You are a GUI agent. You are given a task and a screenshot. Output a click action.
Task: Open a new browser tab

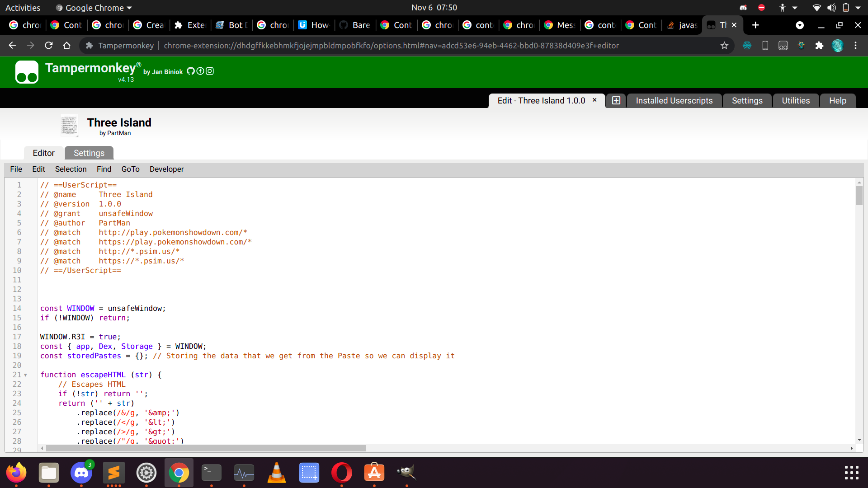(755, 25)
